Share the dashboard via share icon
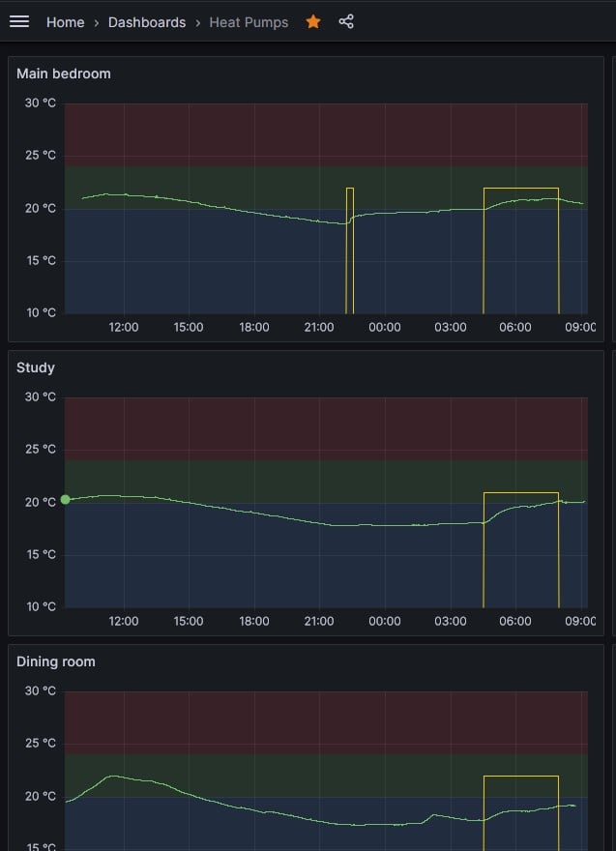This screenshot has width=616, height=851. 346,21
